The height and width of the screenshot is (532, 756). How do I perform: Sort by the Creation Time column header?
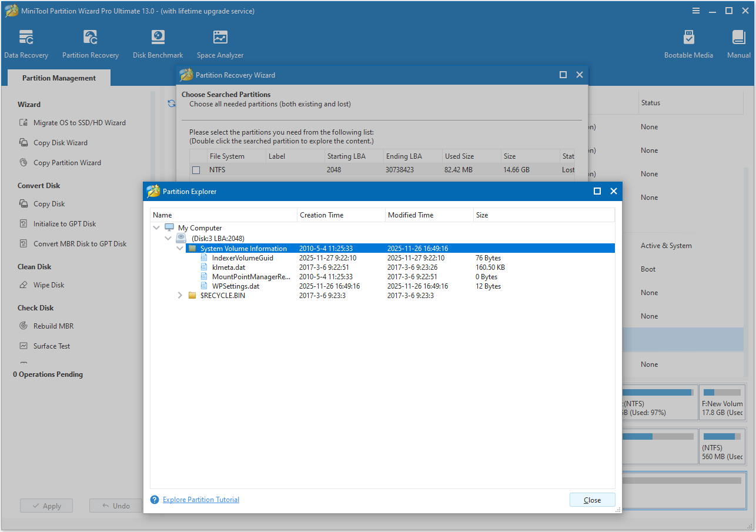click(341, 215)
